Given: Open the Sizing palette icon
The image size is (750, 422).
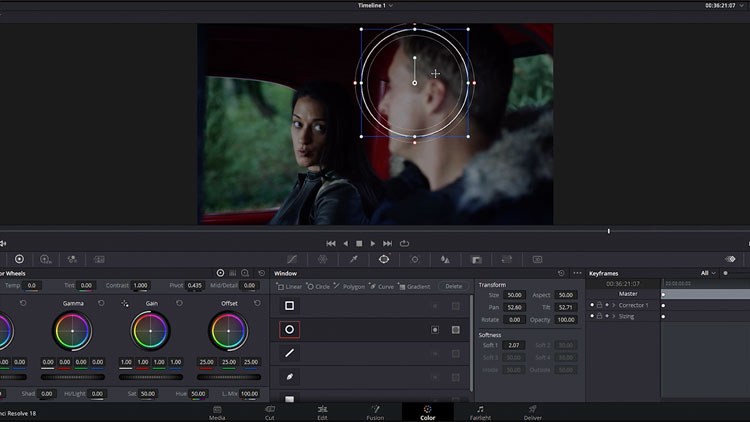Looking at the screenshot, I should coord(507,259).
